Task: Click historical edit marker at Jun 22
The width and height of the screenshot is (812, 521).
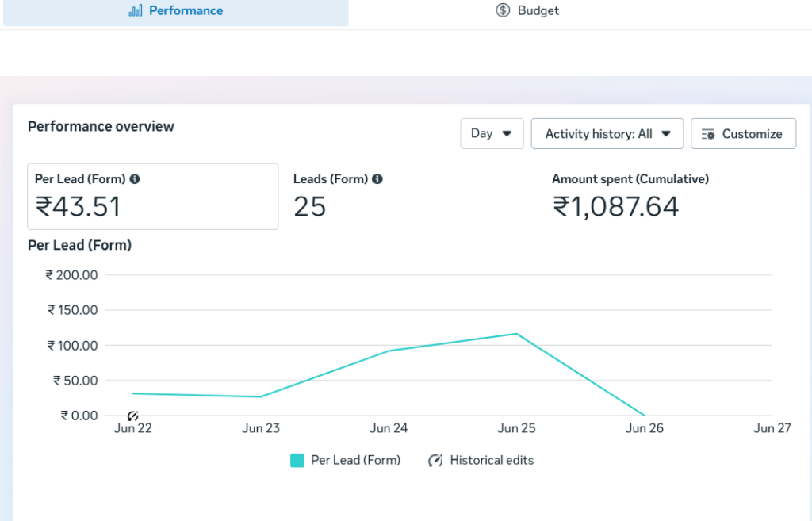Action: coord(132,416)
